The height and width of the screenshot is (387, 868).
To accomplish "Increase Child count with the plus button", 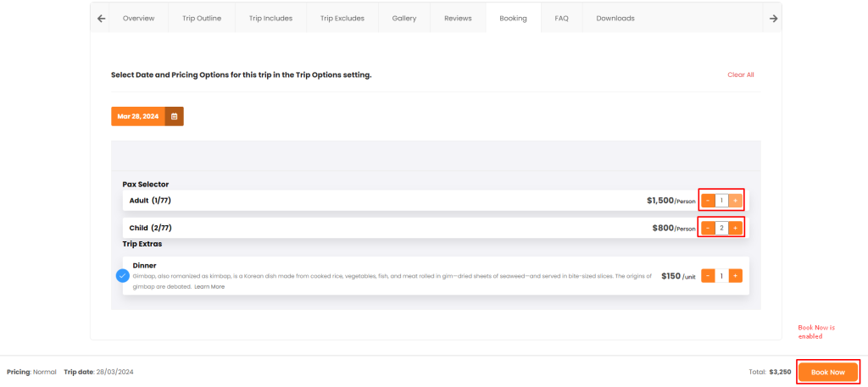I will pos(735,228).
